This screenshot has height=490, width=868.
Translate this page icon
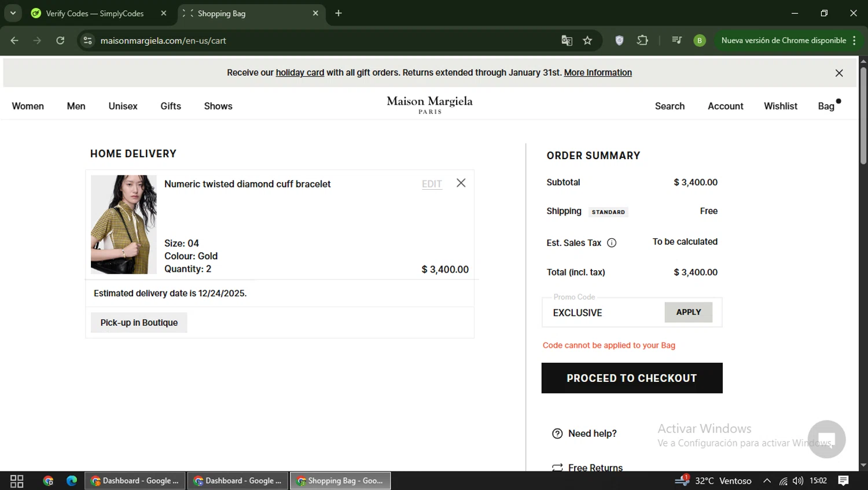[567, 40]
